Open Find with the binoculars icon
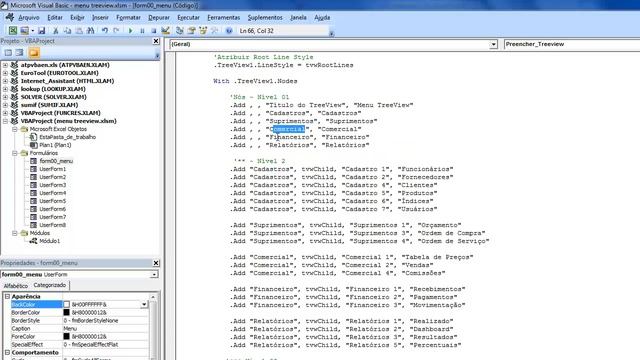 click(x=91, y=31)
